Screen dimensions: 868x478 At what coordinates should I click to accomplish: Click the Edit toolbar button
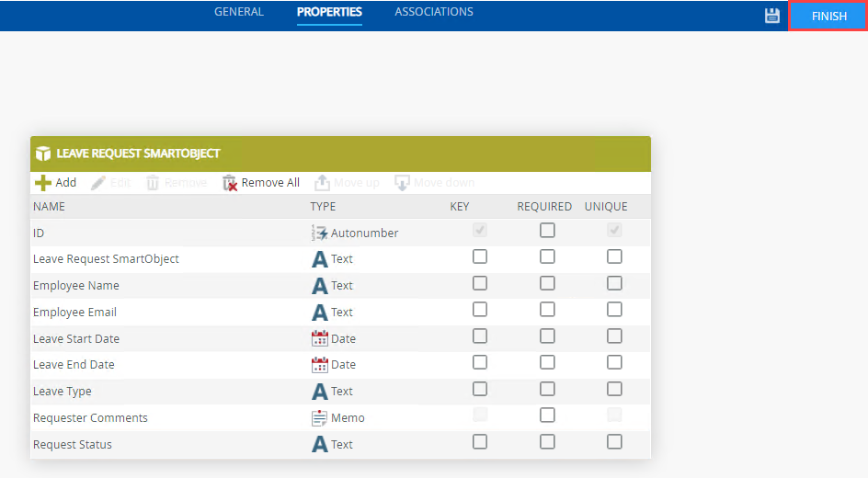click(x=111, y=183)
